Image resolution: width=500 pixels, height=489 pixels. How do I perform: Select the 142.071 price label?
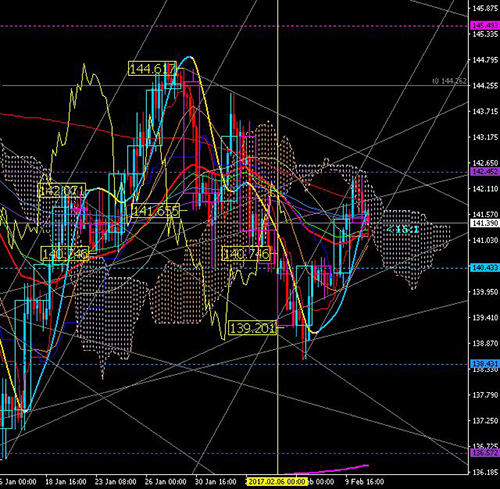click(62, 190)
